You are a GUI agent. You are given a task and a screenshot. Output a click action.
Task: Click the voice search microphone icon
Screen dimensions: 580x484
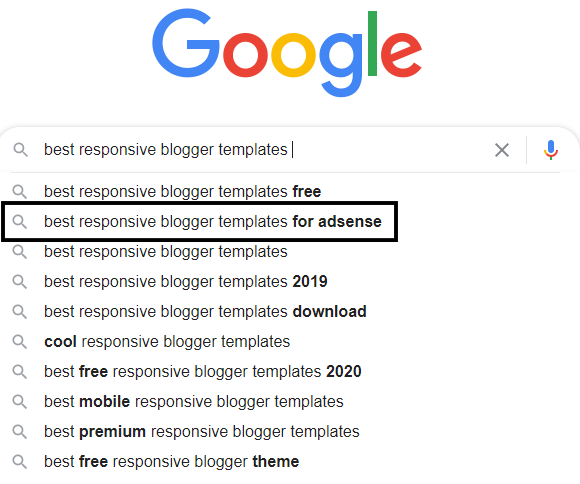pyautogui.click(x=550, y=150)
